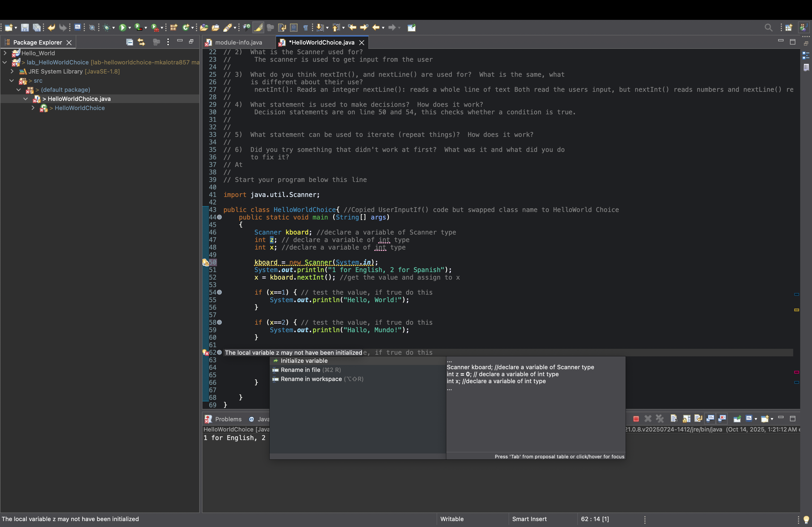Select Rename in workspace proposal
This screenshot has height=527, width=812.
(311, 379)
